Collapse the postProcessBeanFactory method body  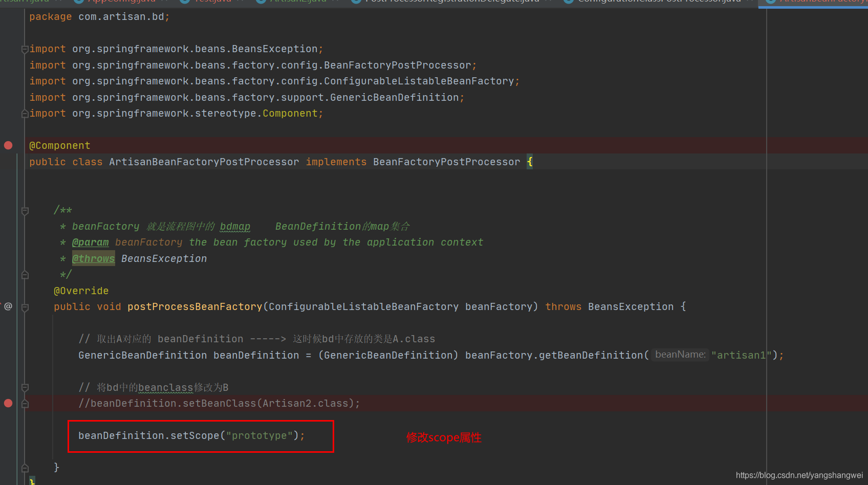[25, 307]
